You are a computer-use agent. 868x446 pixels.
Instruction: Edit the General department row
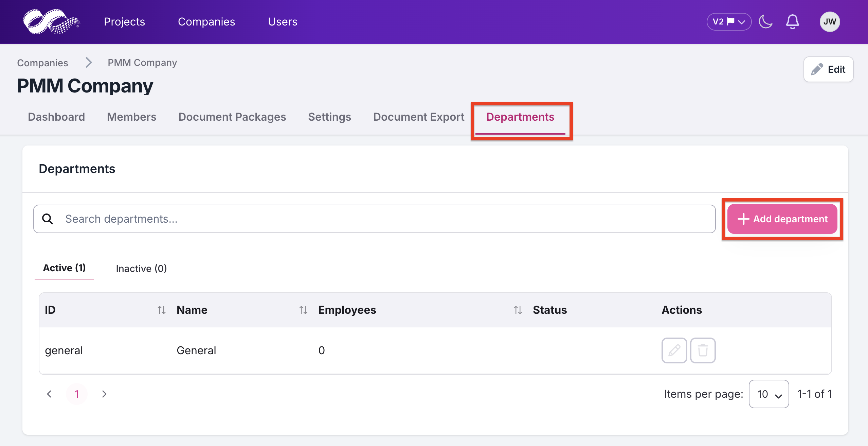click(674, 350)
